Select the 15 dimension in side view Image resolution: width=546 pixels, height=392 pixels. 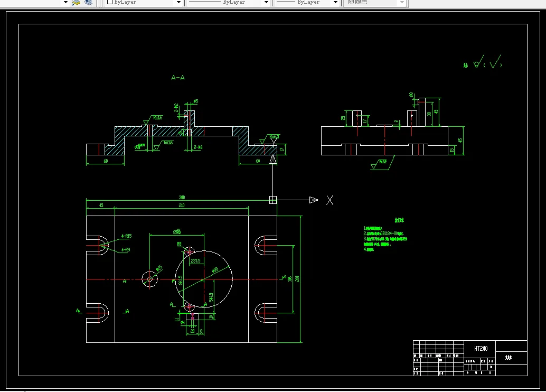pyautogui.click(x=451, y=150)
